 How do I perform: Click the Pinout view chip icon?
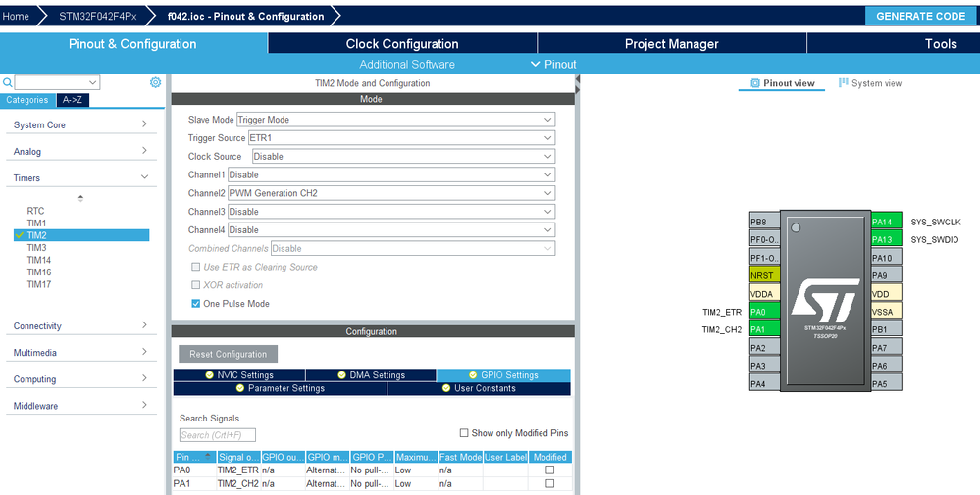[x=755, y=83]
